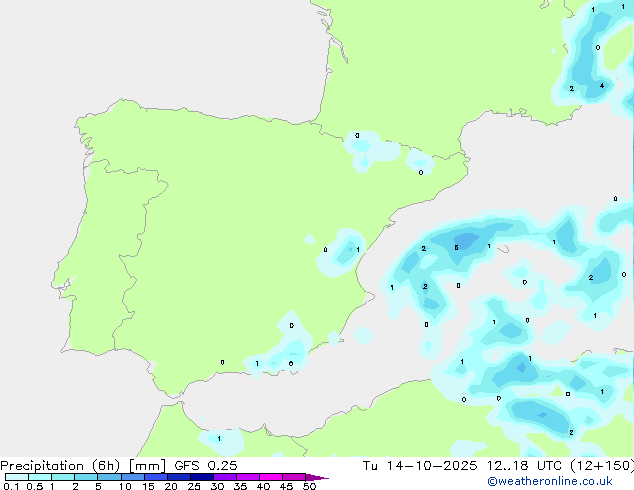
Task: Click the legend tick label '0.1'
Action: 11,486
